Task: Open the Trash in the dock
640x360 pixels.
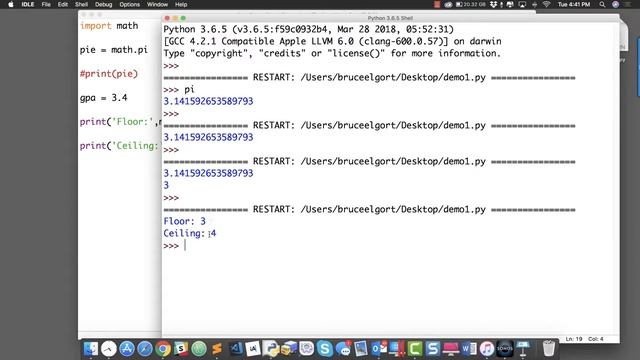Action: (549, 349)
